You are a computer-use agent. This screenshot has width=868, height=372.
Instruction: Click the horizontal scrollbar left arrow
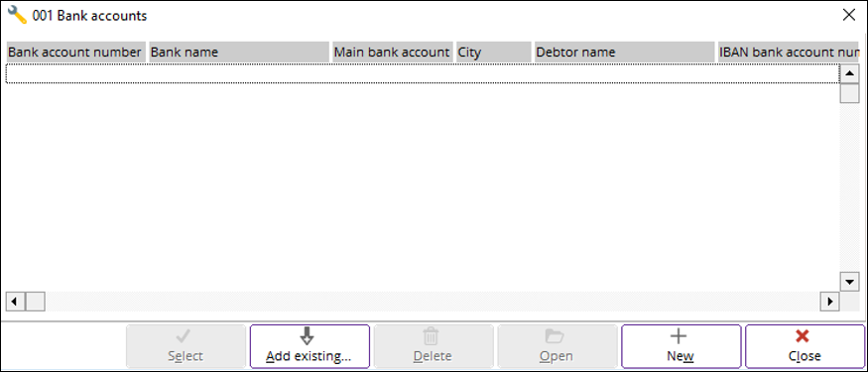click(15, 302)
